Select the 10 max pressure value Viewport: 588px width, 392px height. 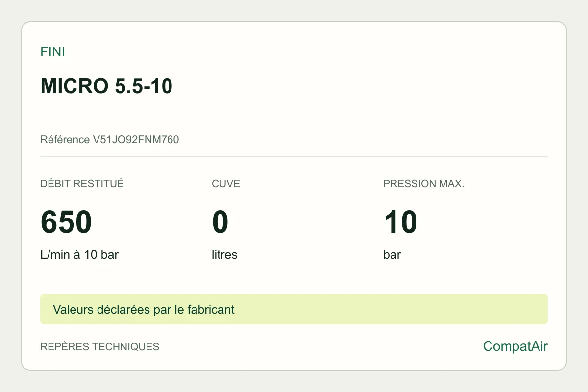click(x=400, y=221)
